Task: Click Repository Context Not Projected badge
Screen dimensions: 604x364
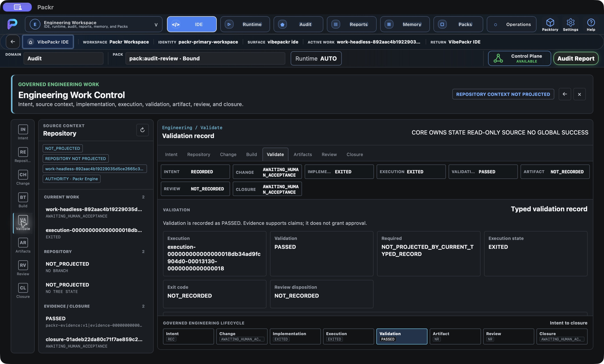Action: (503, 94)
